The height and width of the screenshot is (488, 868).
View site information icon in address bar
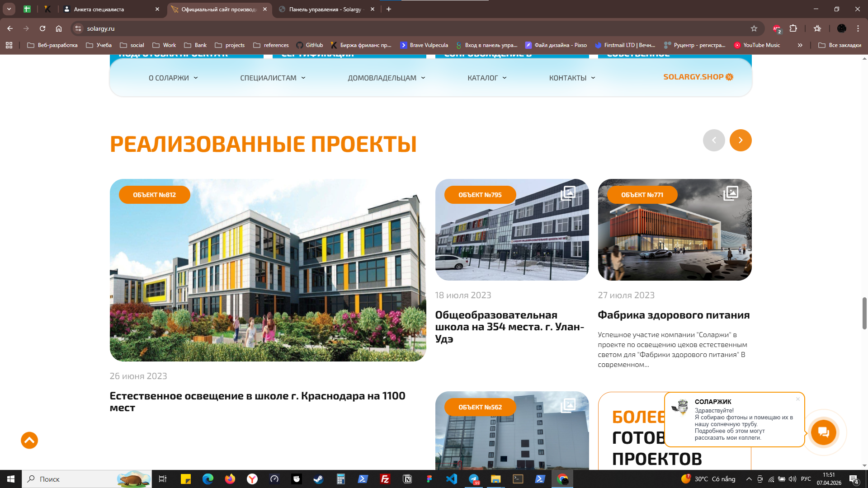(x=78, y=28)
